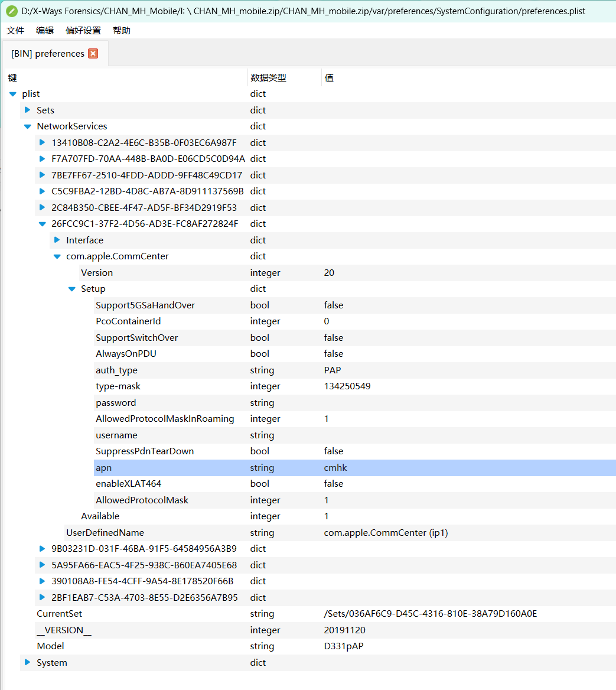This screenshot has height=690, width=616.
Task: Open the 文件 menu
Action: (x=15, y=31)
